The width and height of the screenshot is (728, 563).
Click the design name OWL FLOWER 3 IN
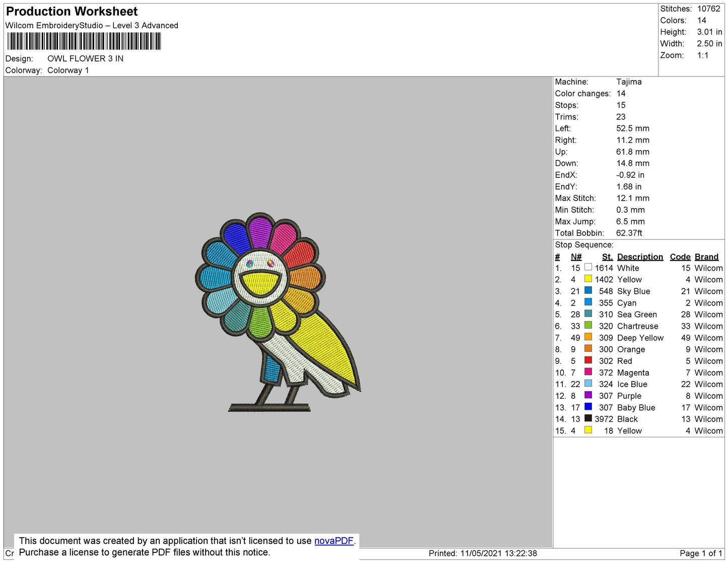[85, 58]
